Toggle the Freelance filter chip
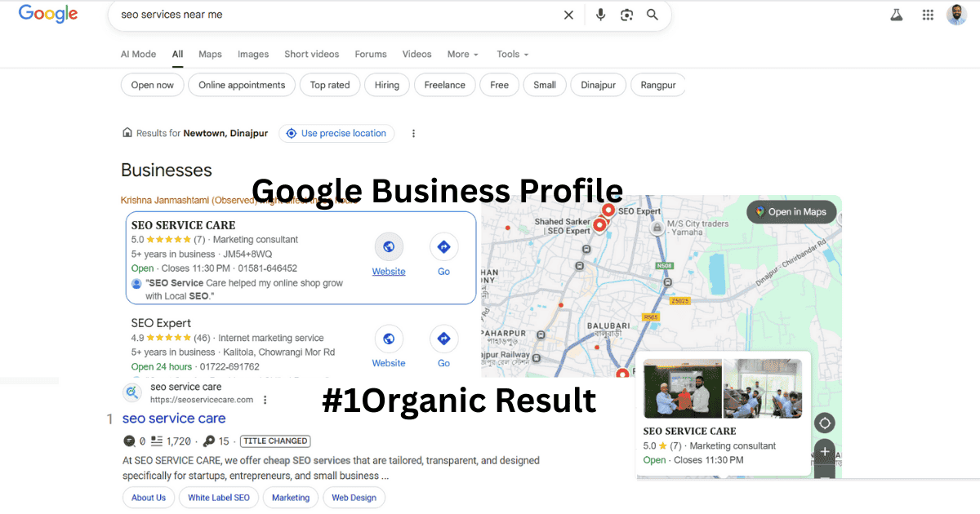Viewport: 980px width, 514px height. click(x=444, y=84)
